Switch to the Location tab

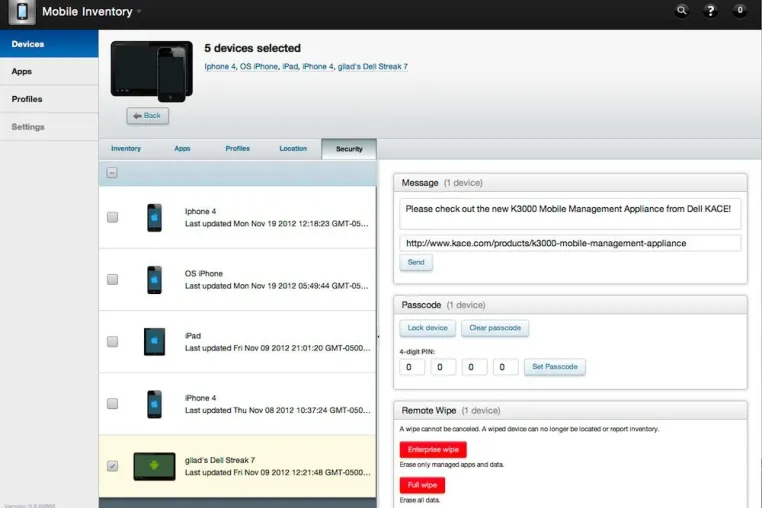pyautogui.click(x=293, y=149)
